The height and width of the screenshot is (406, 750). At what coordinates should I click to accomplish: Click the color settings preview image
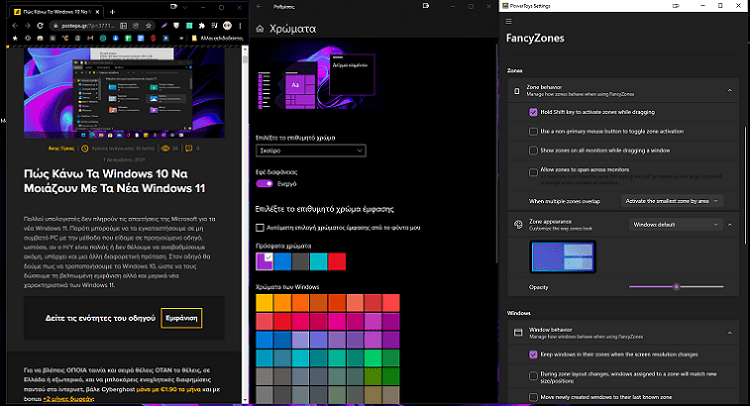tap(316, 77)
